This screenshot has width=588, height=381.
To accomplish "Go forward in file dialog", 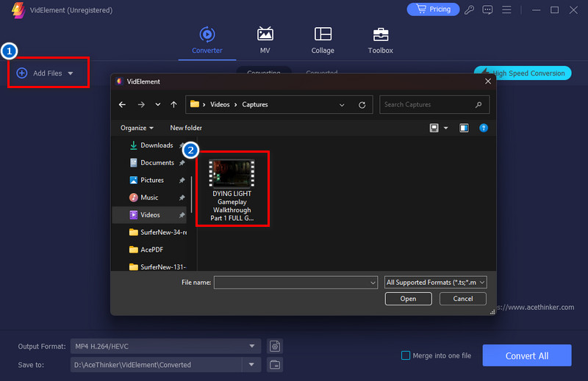I will point(141,104).
